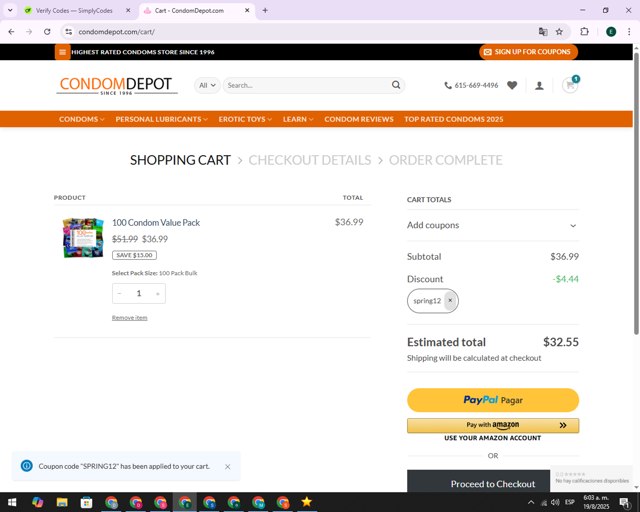Click the search magnifier icon
640x512 pixels.
pos(396,85)
